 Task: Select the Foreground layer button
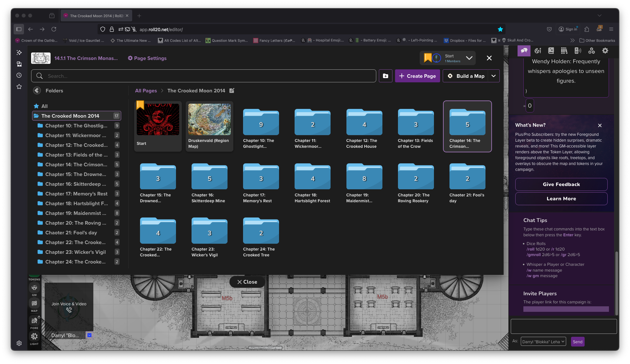click(x=34, y=321)
